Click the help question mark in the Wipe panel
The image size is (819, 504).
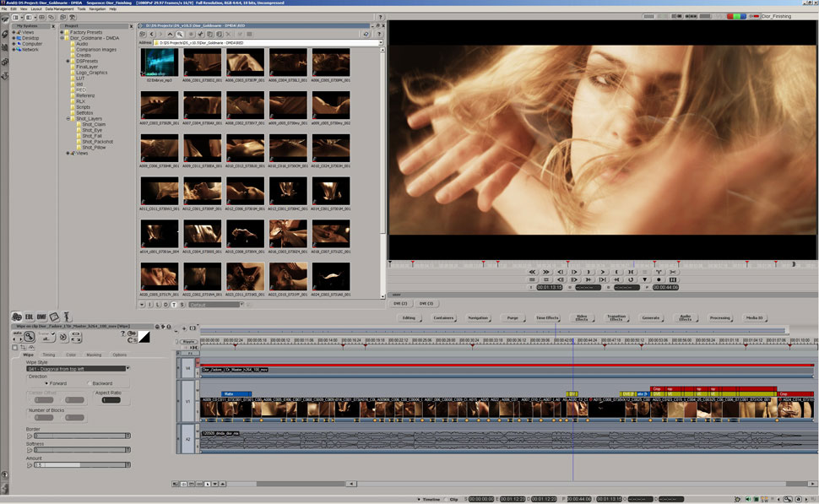(x=122, y=333)
